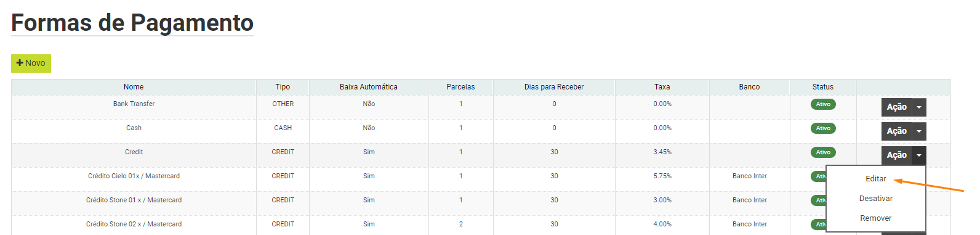The image size is (980, 235).
Task: Click the Ação button for Bank Transfer
Action: click(x=897, y=107)
